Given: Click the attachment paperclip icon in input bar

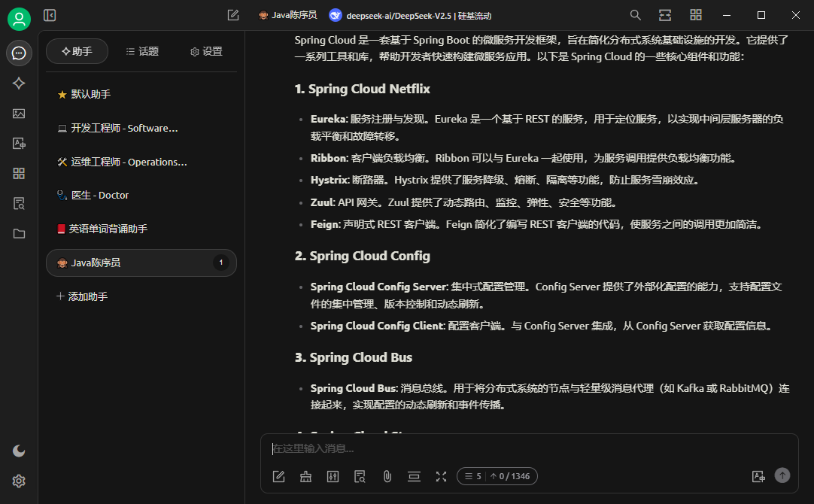Looking at the screenshot, I should (x=387, y=476).
